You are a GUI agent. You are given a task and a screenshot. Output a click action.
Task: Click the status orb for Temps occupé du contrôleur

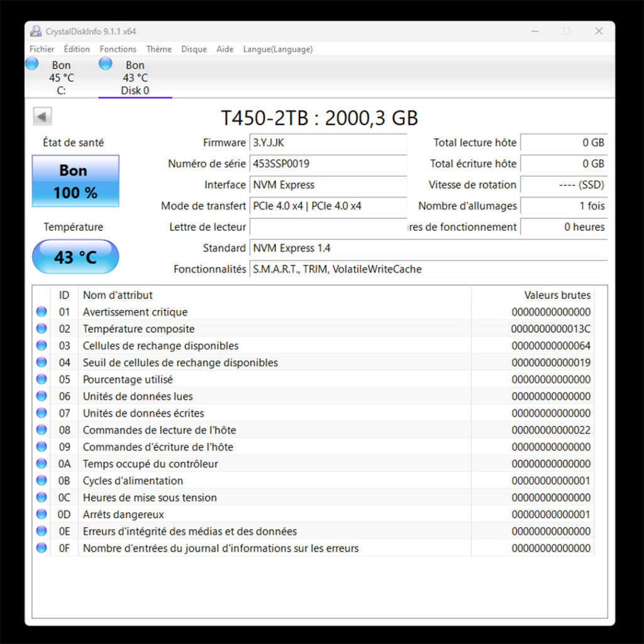[42, 464]
